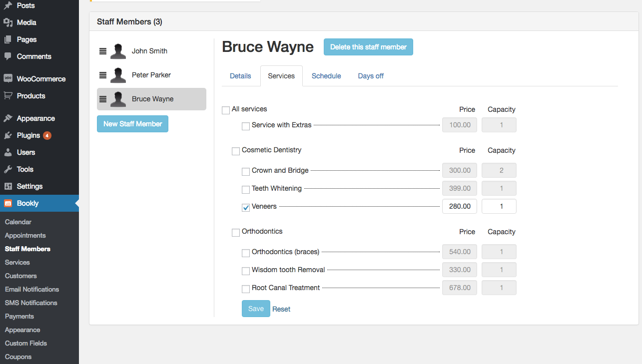Go to Email Notifications in Bookly menu

pos(31,289)
